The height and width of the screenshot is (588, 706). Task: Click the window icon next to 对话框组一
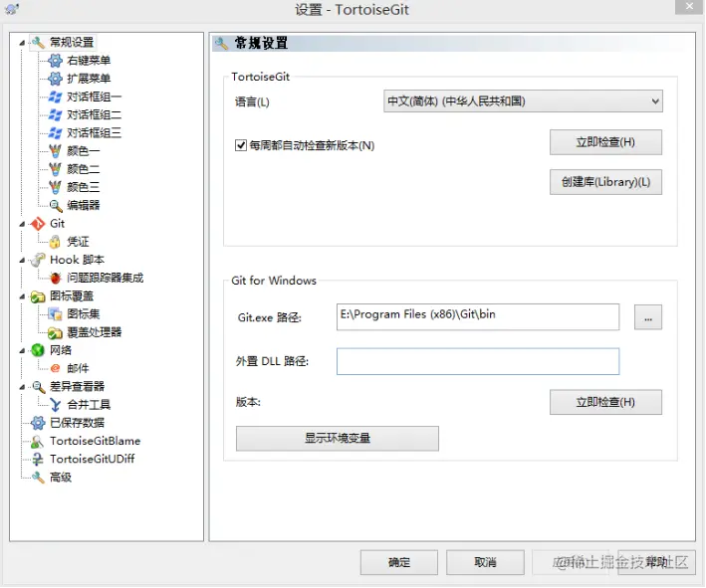point(55,97)
